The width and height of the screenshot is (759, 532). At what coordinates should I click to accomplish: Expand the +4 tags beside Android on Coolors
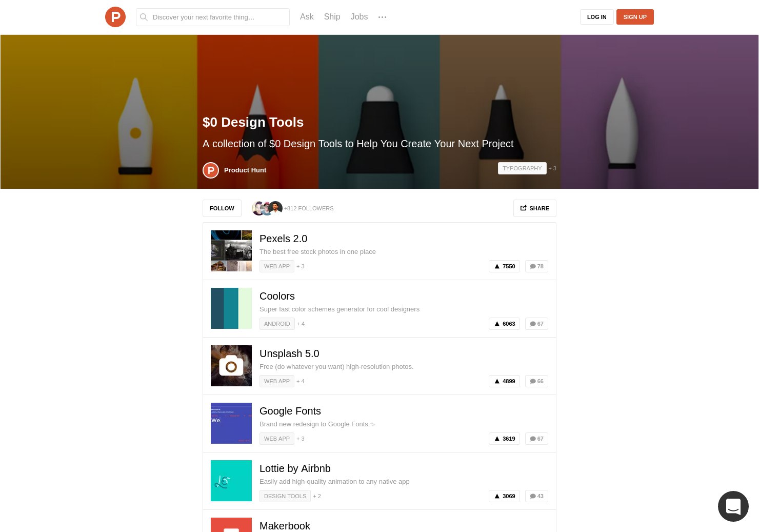point(301,324)
